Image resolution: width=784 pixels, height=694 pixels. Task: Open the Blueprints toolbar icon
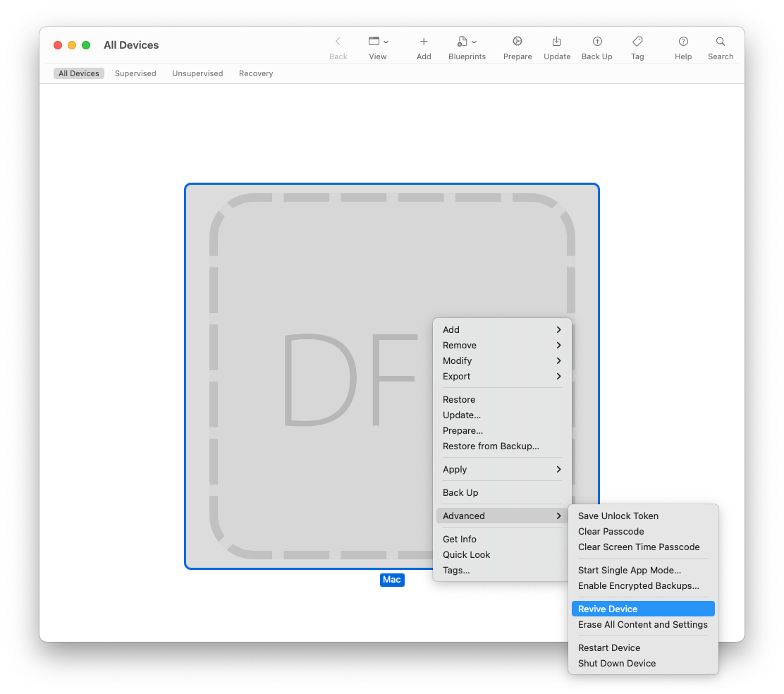click(x=463, y=42)
